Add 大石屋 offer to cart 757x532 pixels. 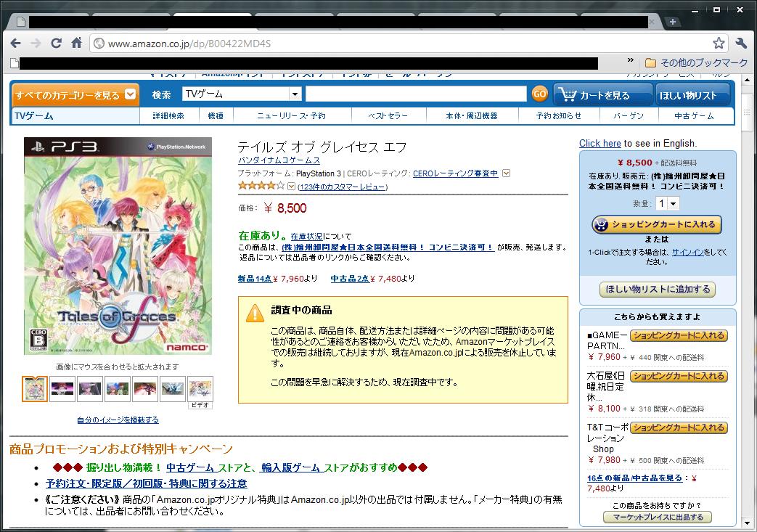coord(679,376)
